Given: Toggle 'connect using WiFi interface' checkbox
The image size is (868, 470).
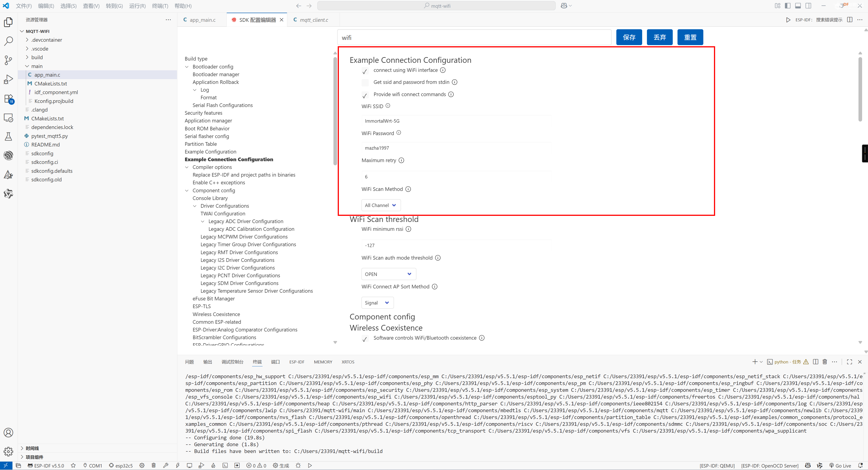Looking at the screenshot, I should pos(365,71).
